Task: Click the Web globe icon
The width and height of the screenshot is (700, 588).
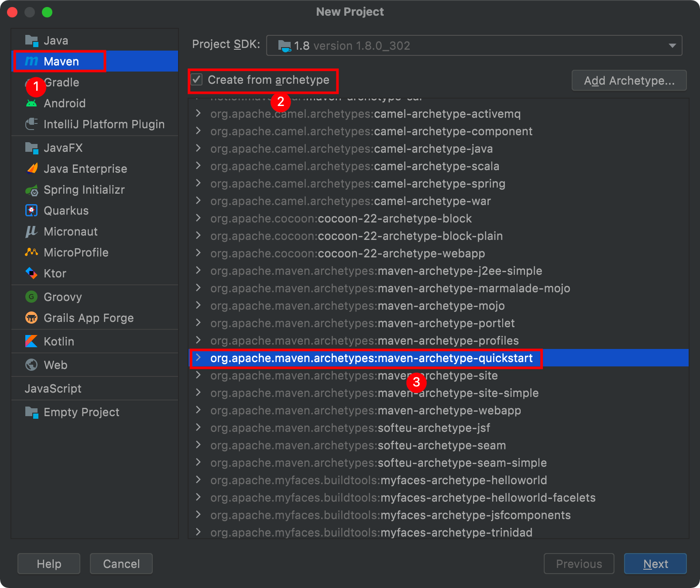Action: point(31,365)
